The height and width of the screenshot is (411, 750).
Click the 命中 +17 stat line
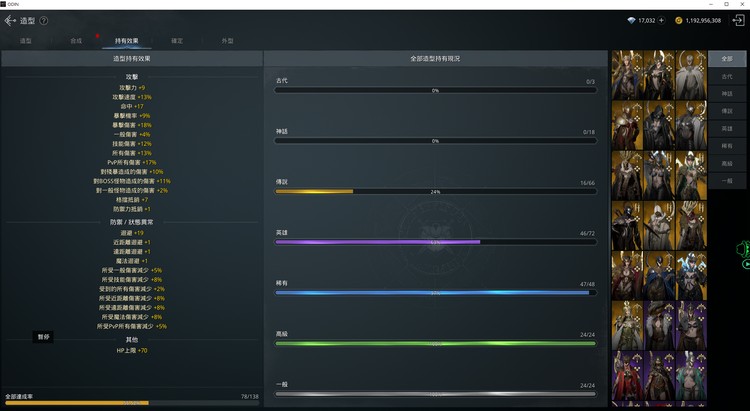pyautogui.click(x=132, y=106)
